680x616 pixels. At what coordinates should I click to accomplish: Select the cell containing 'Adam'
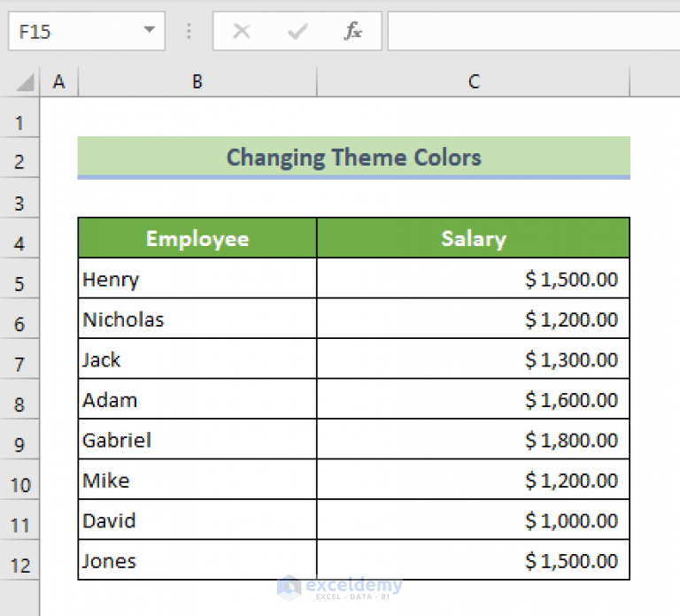[197, 399]
